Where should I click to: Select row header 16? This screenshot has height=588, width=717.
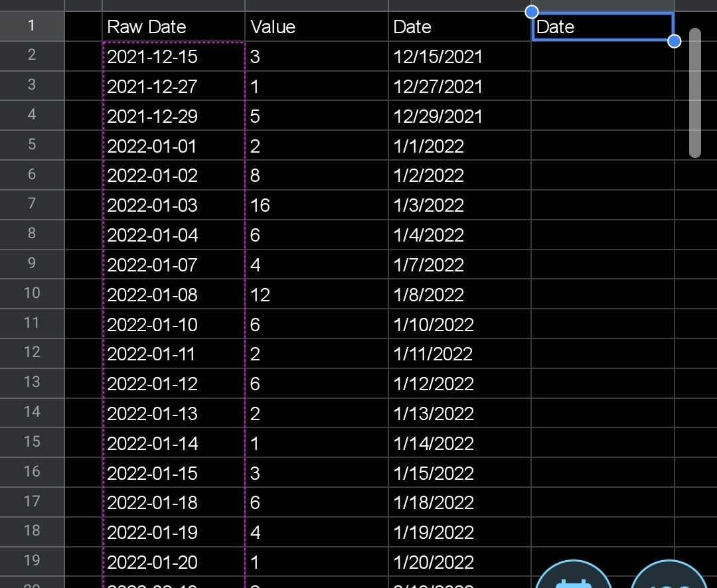click(32, 473)
